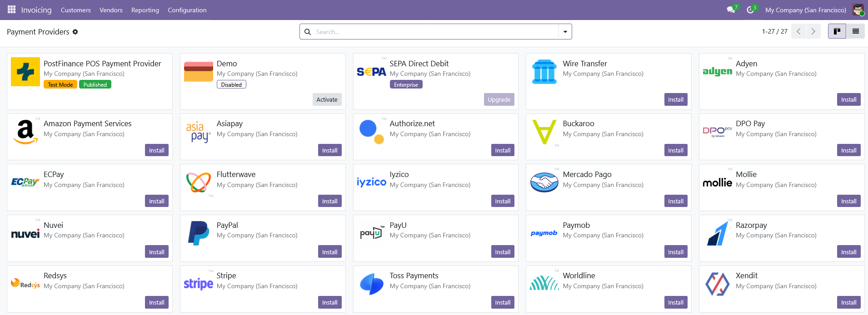Switch to Kanban view
Viewport: 868px width, 315px height.
click(837, 31)
